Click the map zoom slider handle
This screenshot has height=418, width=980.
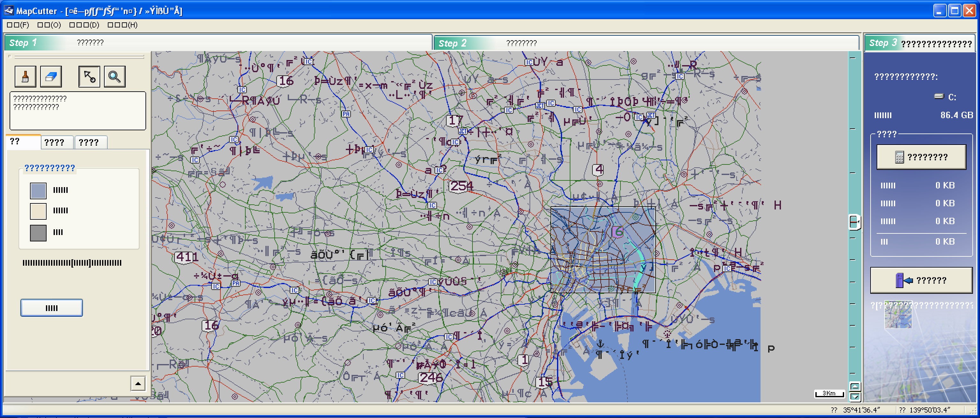point(854,222)
